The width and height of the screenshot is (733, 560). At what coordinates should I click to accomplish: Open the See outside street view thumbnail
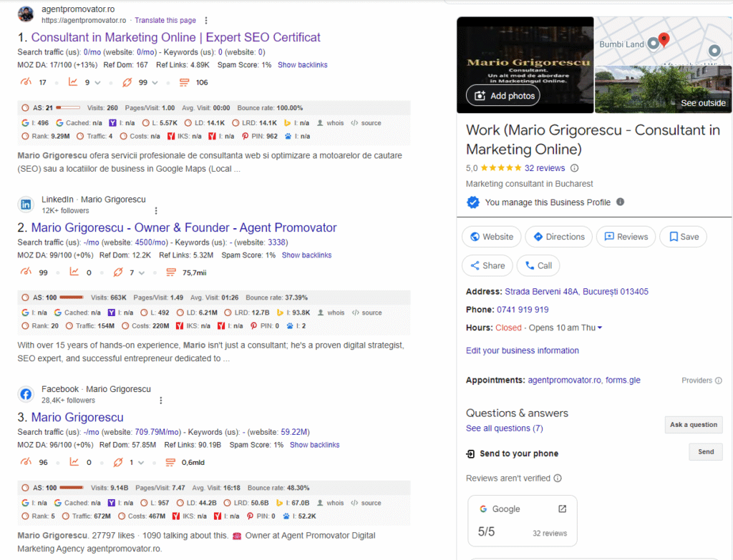(x=663, y=89)
